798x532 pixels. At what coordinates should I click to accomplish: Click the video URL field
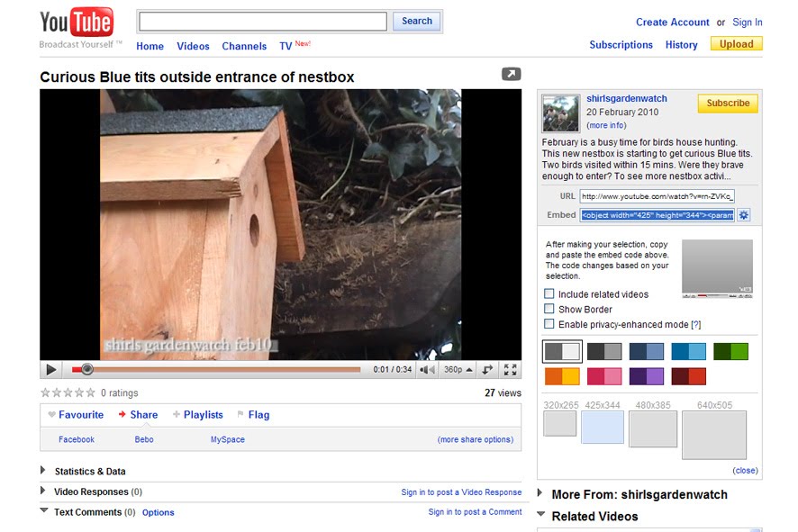pos(657,196)
